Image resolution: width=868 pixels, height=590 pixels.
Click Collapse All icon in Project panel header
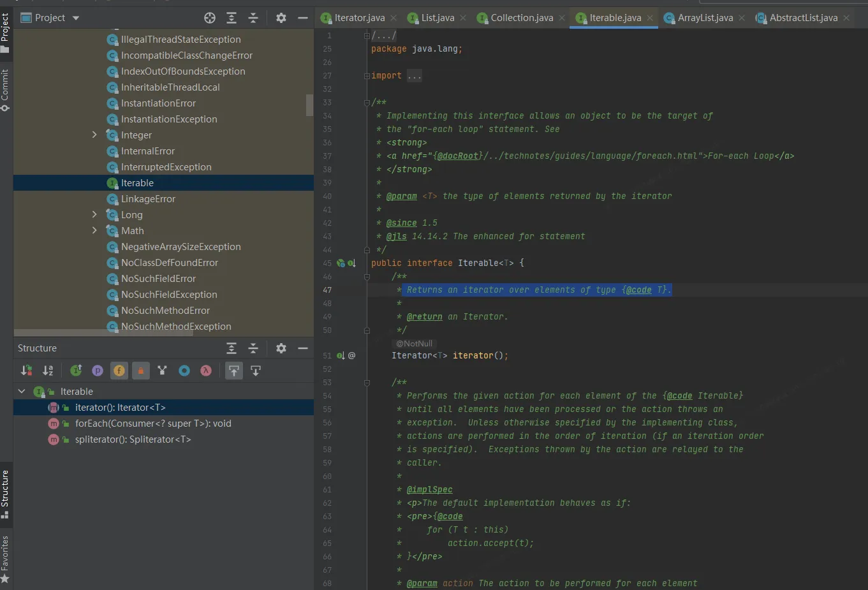(253, 18)
